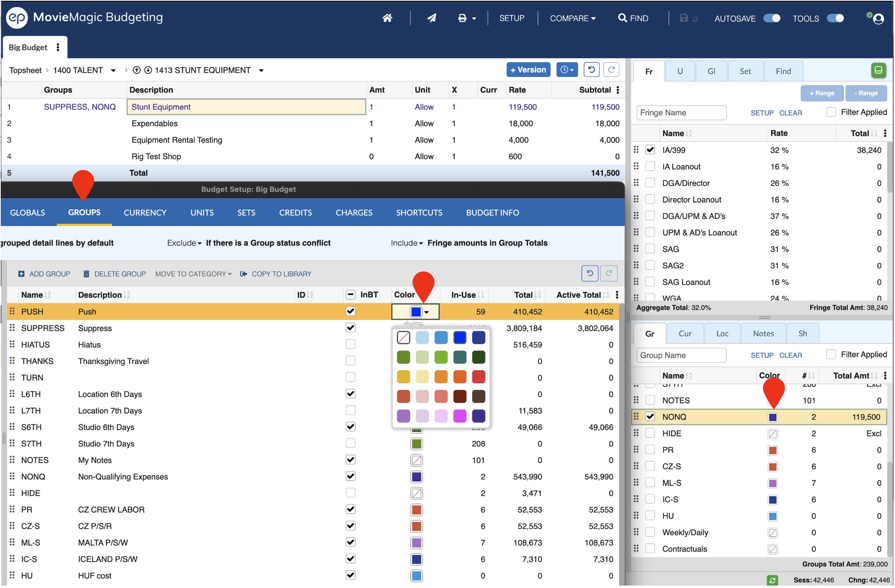Open the version history clock dropdown

click(x=567, y=70)
